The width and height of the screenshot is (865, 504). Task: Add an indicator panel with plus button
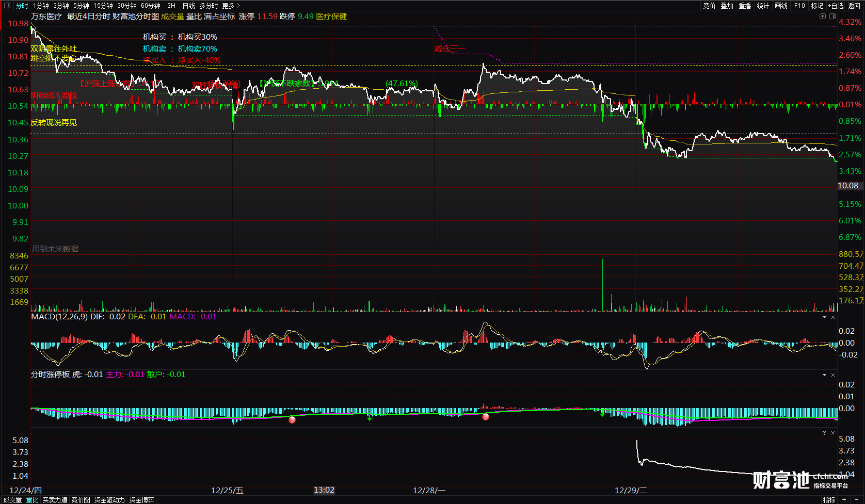pyautogui.click(x=844, y=500)
